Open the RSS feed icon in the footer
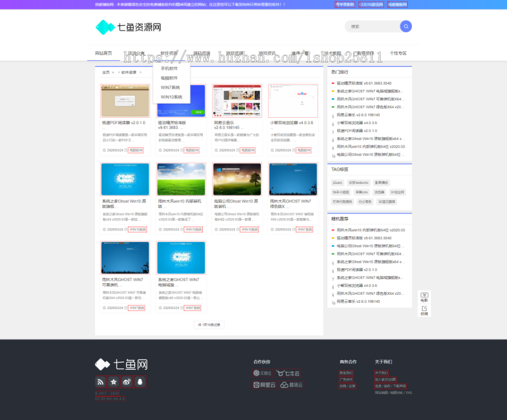 pyautogui.click(x=100, y=382)
